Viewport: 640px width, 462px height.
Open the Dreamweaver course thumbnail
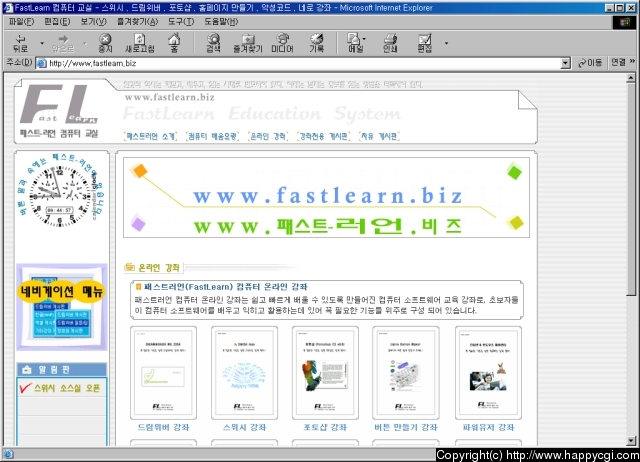[x=163, y=373]
